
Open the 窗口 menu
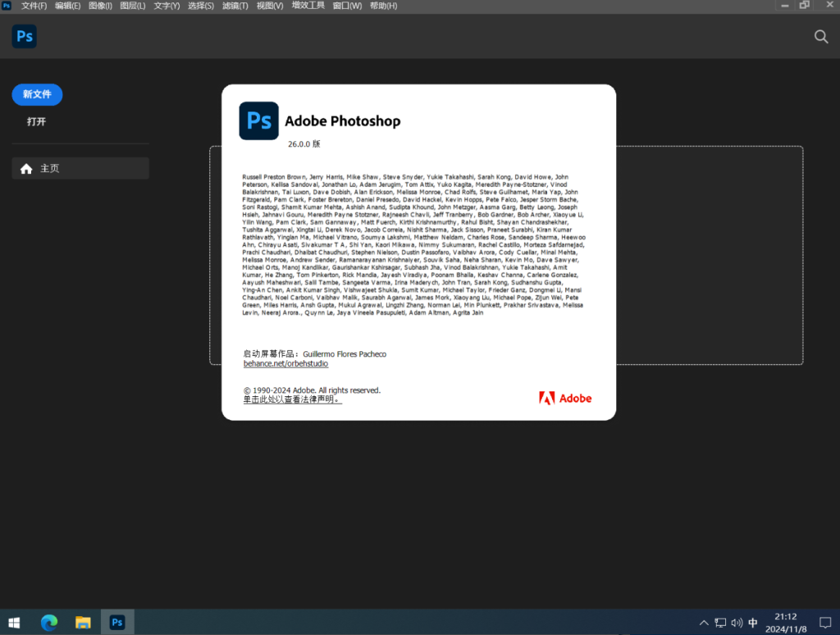tap(345, 6)
